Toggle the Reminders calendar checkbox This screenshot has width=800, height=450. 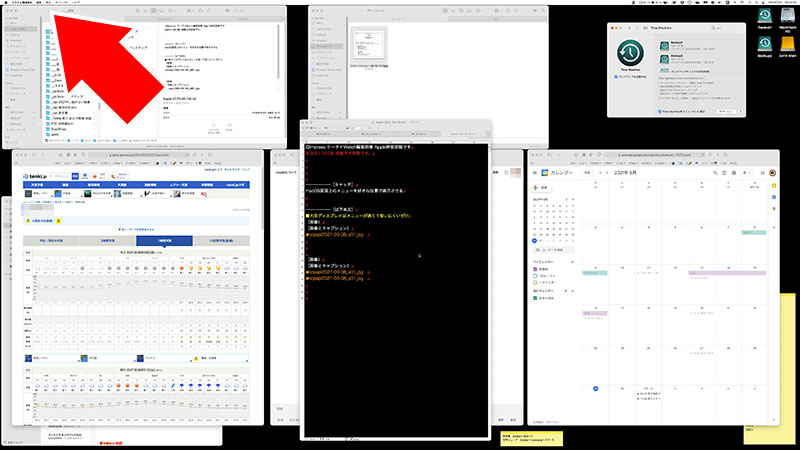click(535, 282)
